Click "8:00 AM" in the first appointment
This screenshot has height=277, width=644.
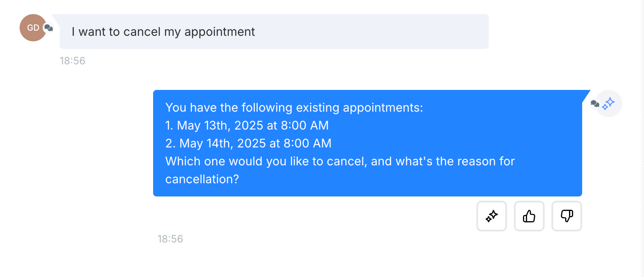(x=305, y=125)
